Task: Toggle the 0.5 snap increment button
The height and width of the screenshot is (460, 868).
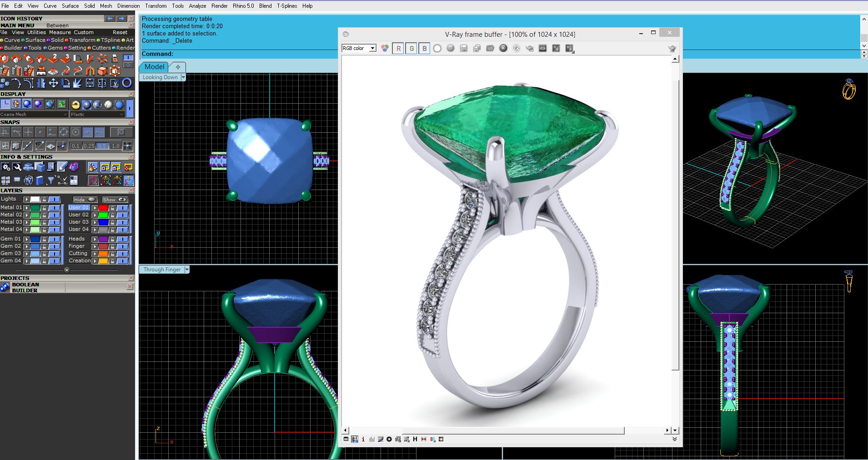Action: (x=102, y=146)
